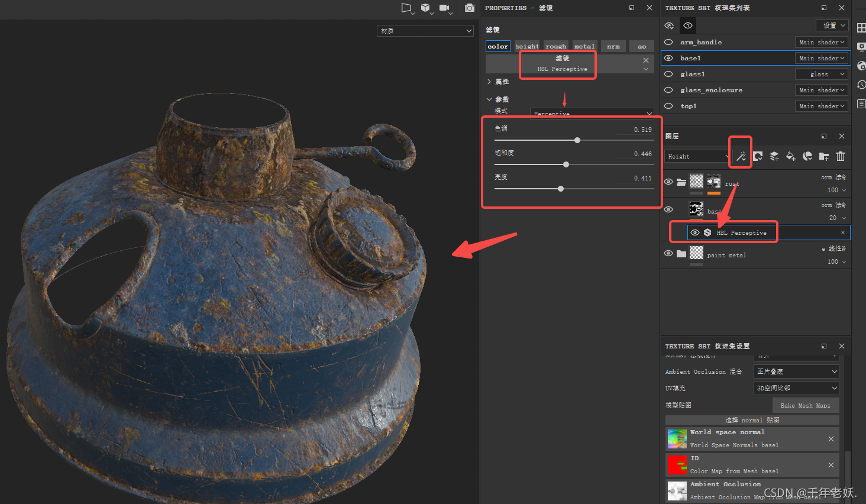Image resolution: width=866 pixels, height=504 pixels.
Task: Click the 选择 normal 贴图 button
Action: [752, 420]
